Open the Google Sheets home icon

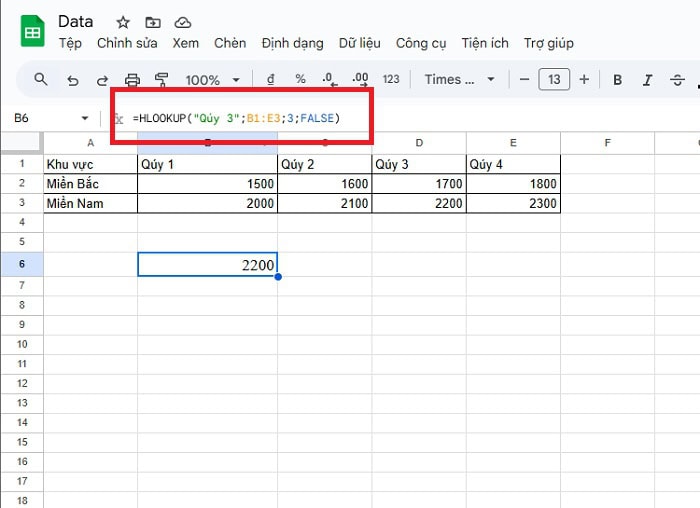tap(32, 32)
